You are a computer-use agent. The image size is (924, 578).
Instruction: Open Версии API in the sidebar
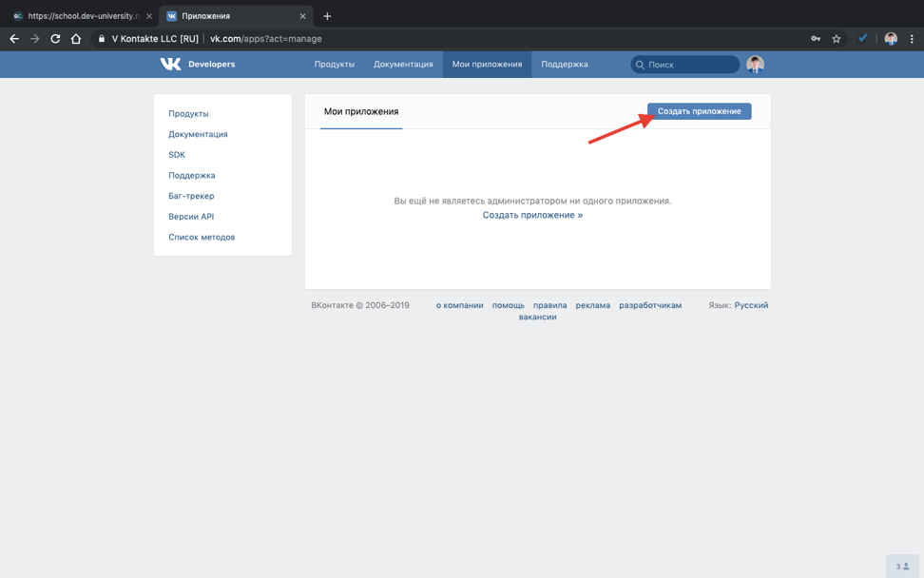(x=191, y=217)
